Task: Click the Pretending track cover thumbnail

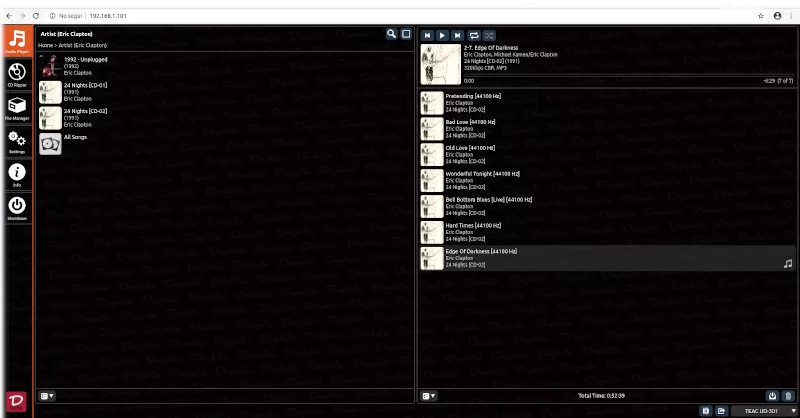Action: click(x=432, y=103)
